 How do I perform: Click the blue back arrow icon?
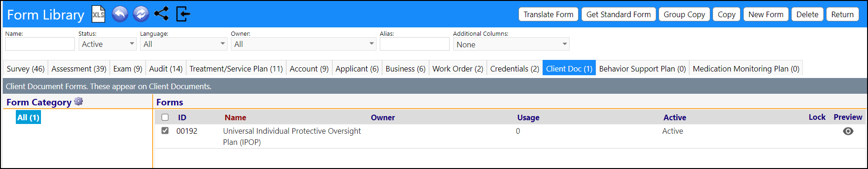click(120, 14)
